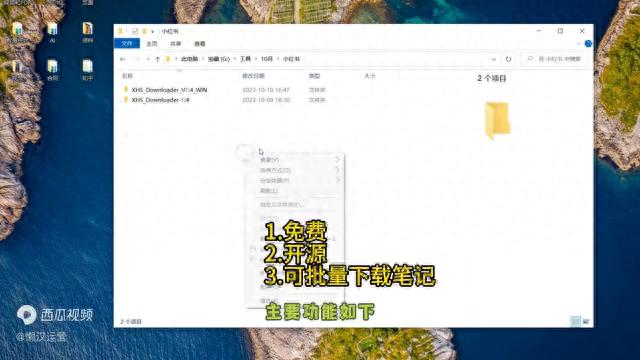The height and width of the screenshot is (360, 640).
Task: Refresh the current folder view
Action: click(508, 59)
